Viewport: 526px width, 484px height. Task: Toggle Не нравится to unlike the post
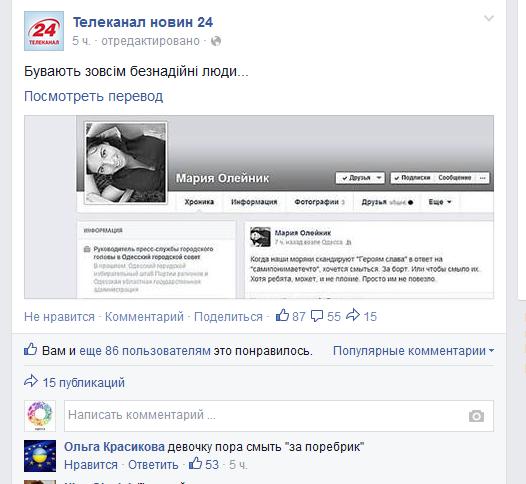[x=59, y=317]
